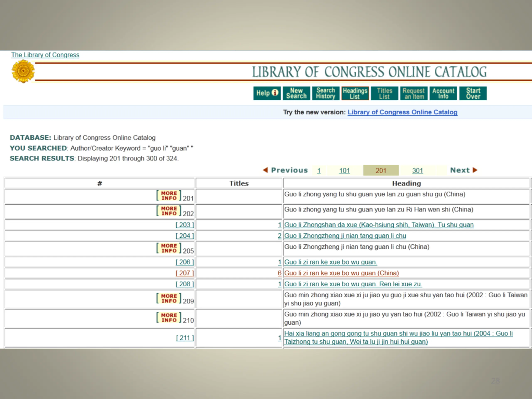532x399 pixels.
Task: Open The Library of Congress link at top
Action: [45, 55]
